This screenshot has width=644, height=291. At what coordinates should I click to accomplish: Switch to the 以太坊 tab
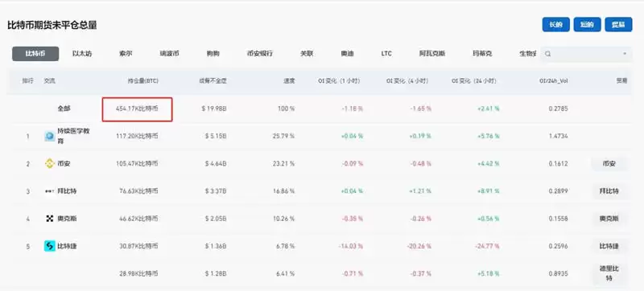[x=82, y=54]
